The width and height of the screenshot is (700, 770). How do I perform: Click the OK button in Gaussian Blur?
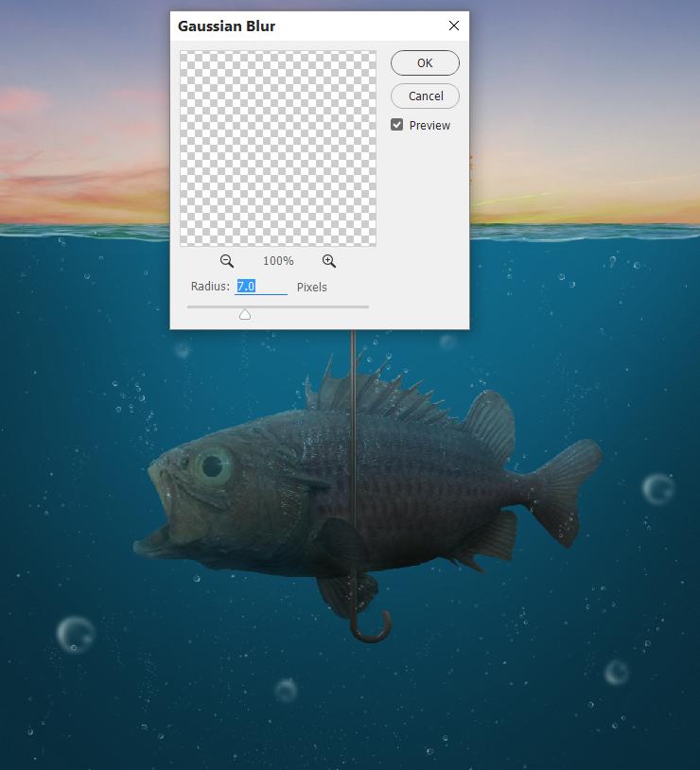(x=425, y=62)
